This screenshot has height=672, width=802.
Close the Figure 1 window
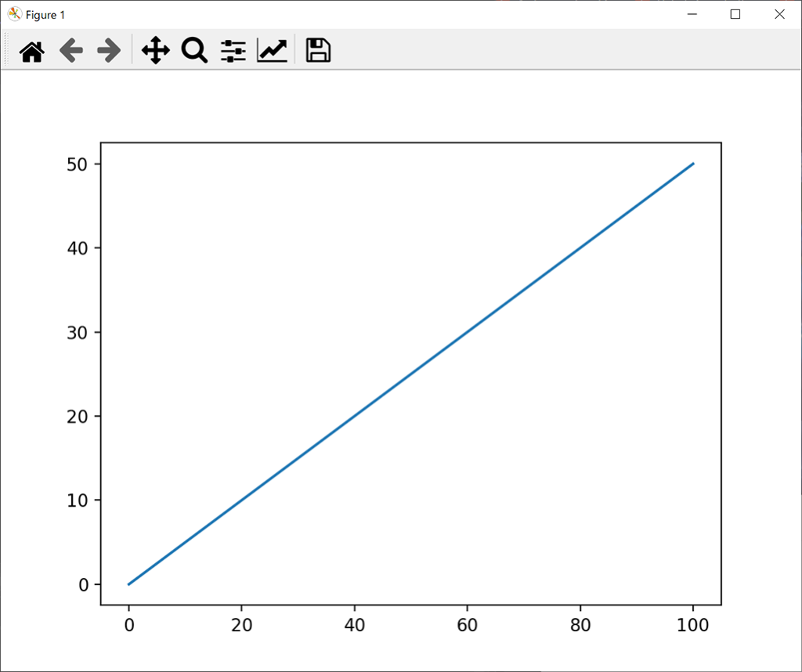pyautogui.click(x=779, y=14)
